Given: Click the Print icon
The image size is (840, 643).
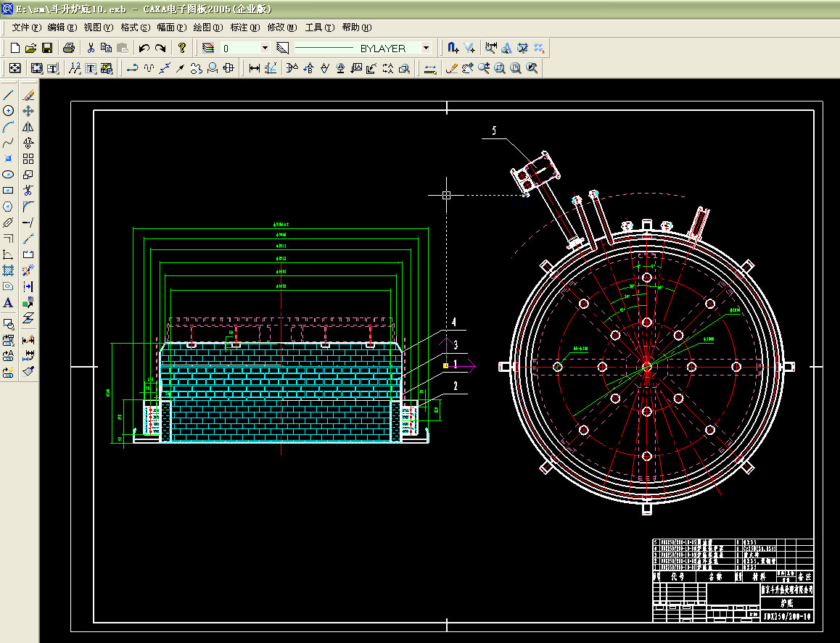Looking at the screenshot, I should (69, 48).
